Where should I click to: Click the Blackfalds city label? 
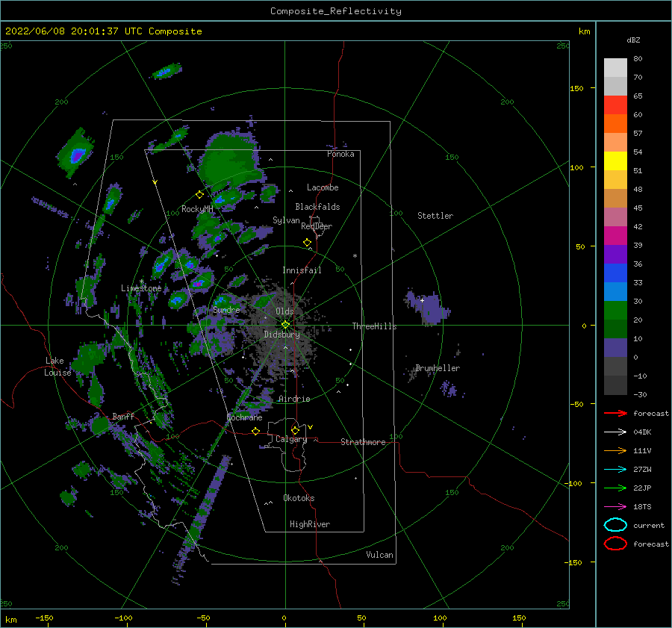pyautogui.click(x=317, y=207)
